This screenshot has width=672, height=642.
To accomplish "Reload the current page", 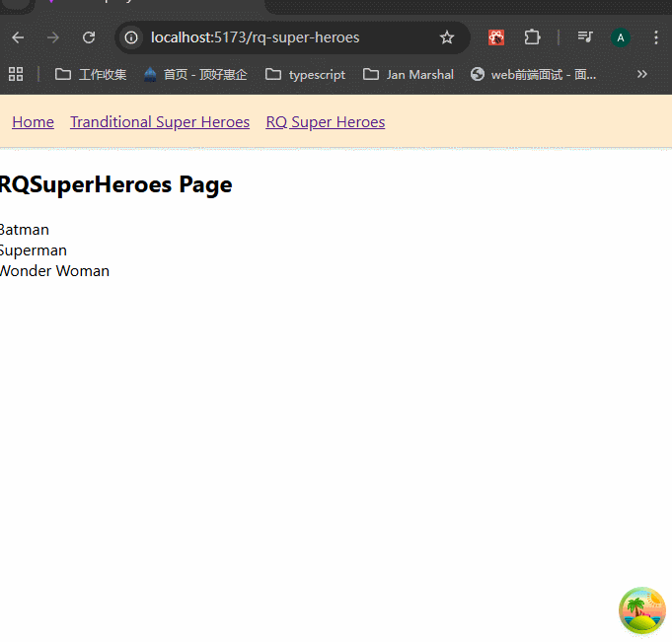I will pos(89,37).
